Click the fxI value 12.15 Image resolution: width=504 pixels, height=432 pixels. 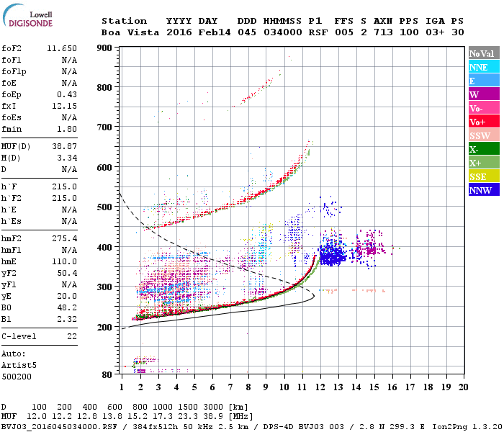64,106
